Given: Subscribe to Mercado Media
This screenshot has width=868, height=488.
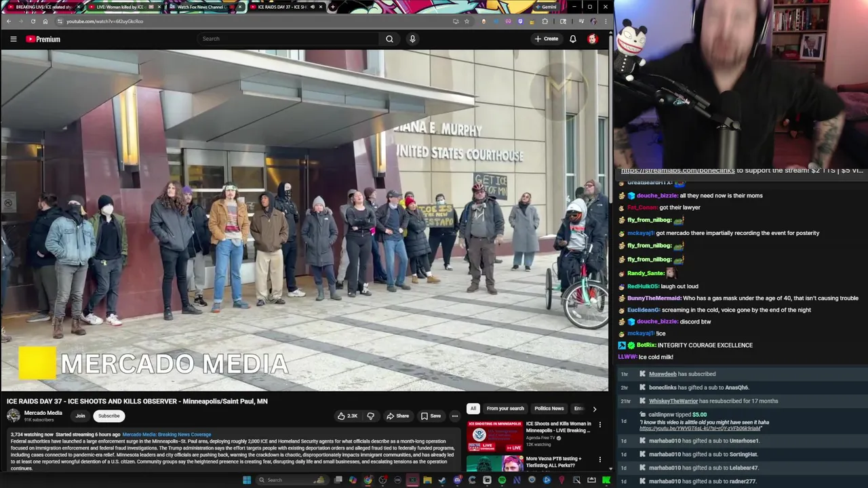Looking at the screenshot, I should click(x=108, y=416).
